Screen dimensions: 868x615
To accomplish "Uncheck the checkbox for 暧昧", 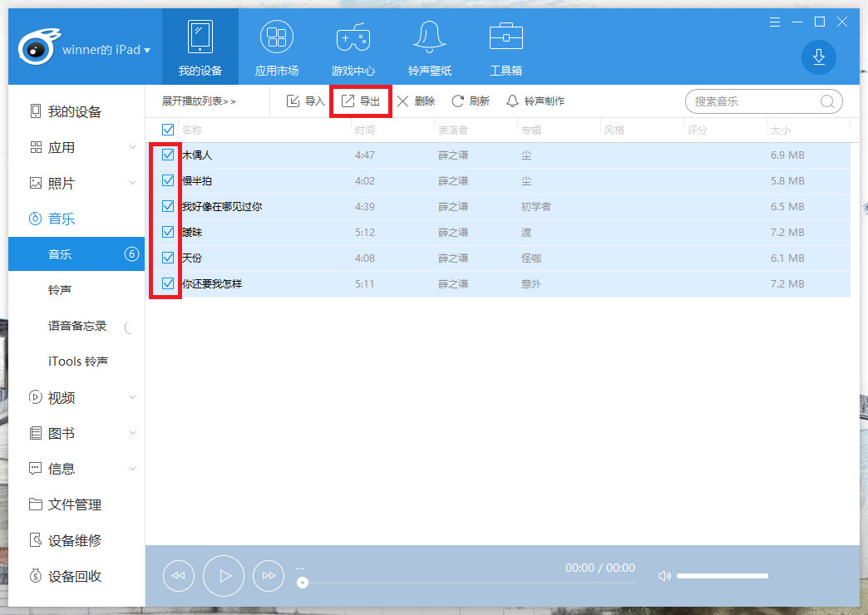I will (x=168, y=232).
